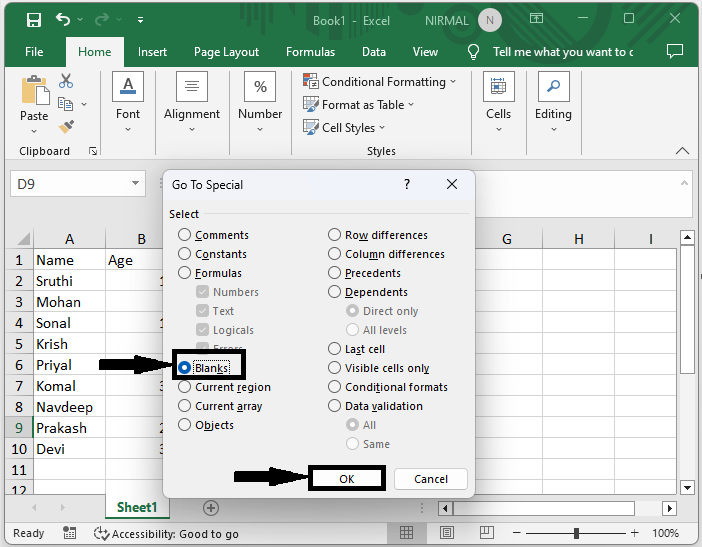
Task: Choose the Visible cells only option
Action: pyautogui.click(x=336, y=368)
